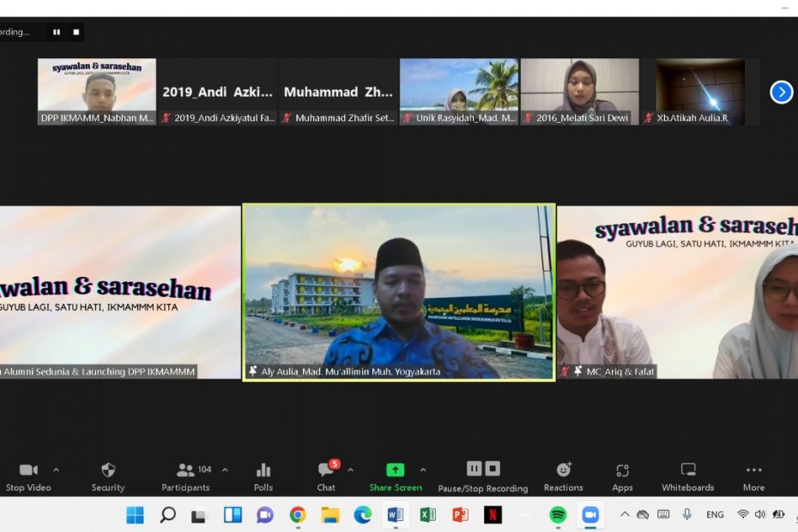Pause recording from the top-left indicator
The image size is (798, 532).
coord(57,33)
